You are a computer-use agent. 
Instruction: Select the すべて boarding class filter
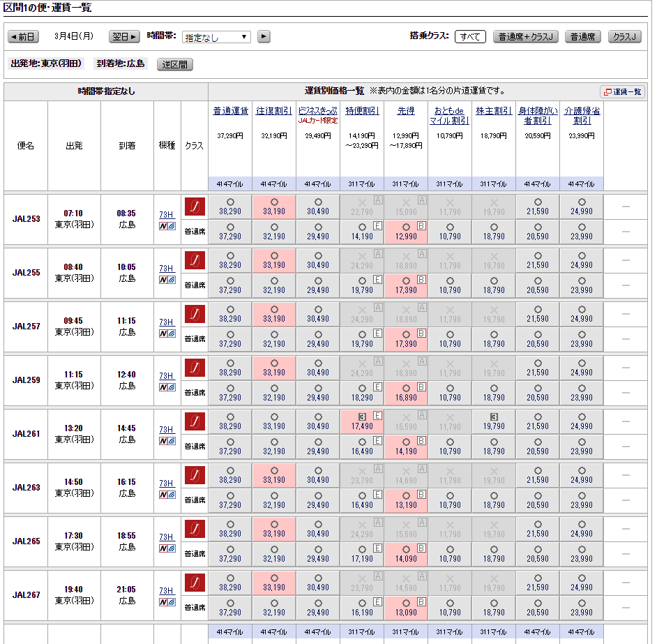470,37
